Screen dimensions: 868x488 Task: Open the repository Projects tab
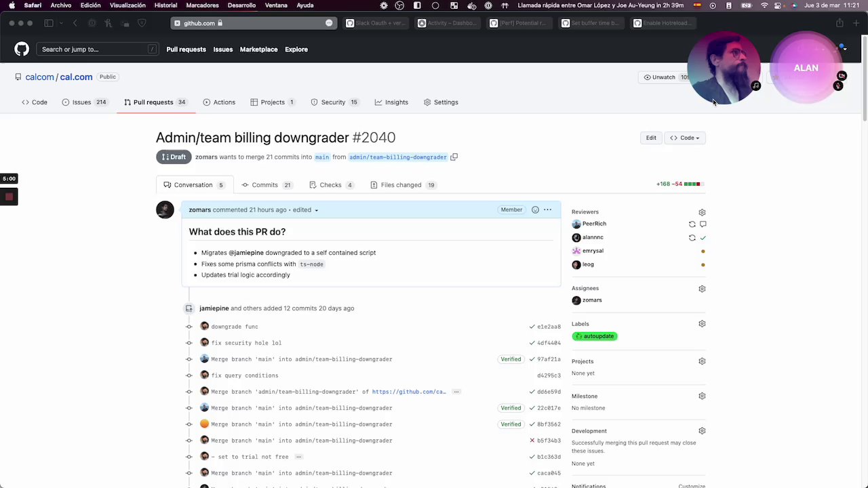(x=273, y=102)
